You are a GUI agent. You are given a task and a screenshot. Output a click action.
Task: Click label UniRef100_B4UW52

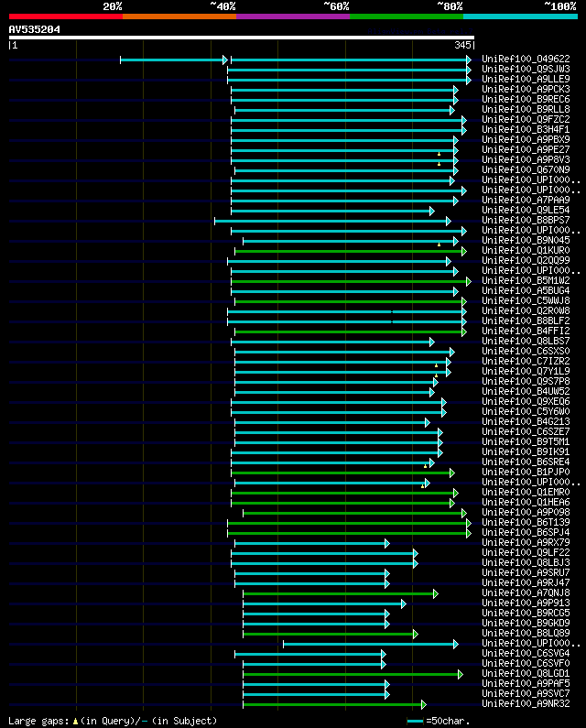point(526,391)
